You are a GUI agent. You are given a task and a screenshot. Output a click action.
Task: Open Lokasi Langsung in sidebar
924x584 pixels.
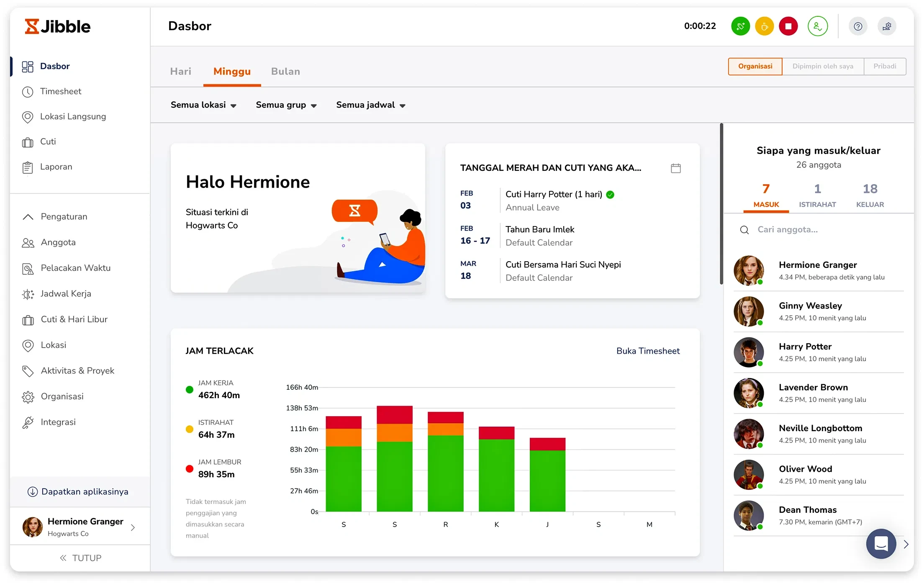pyautogui.click(x=73, y=116)
